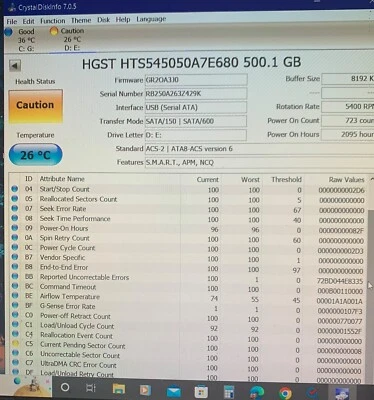Click the Buffer Size value field

(x=347, y=79)
